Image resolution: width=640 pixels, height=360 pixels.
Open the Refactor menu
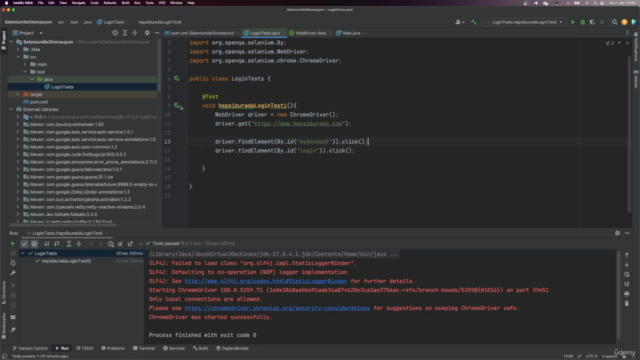[110, 3]
